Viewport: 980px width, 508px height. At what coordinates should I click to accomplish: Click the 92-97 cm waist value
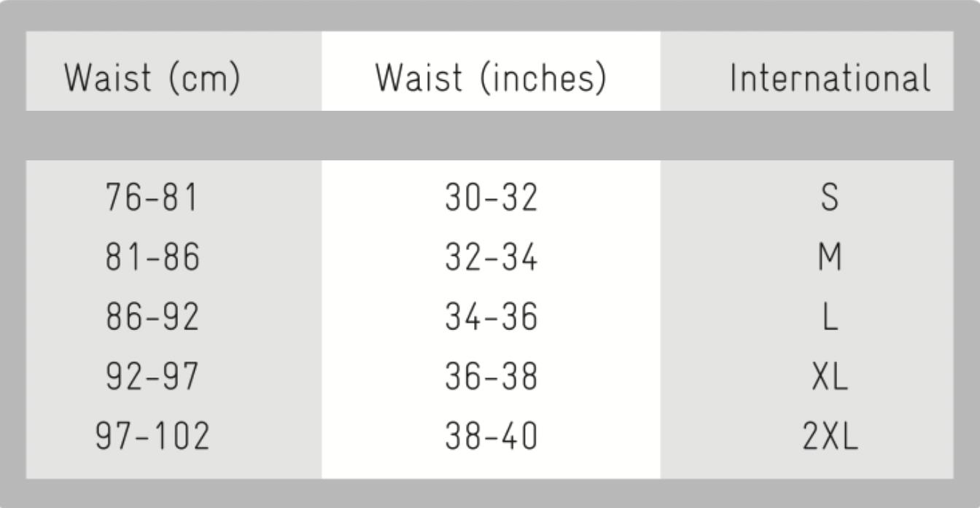tap(152, 377)
